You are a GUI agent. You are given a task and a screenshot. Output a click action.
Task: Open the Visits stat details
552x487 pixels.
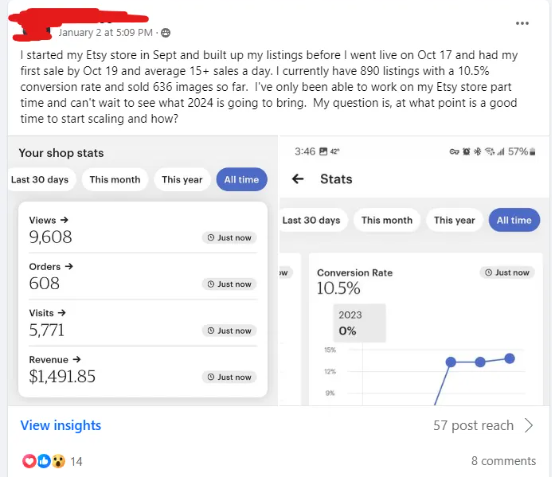coord(47,313)
